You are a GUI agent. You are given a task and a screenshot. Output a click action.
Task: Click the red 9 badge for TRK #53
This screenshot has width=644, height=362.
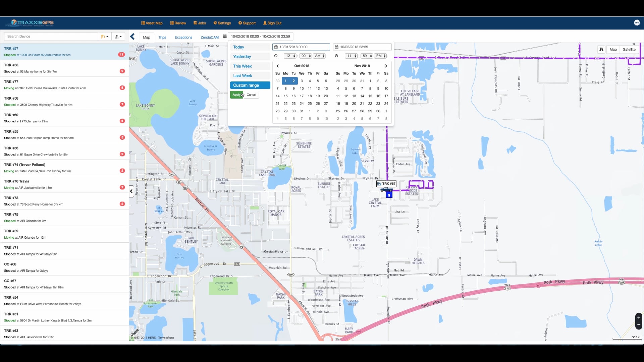tap(122, 71)
